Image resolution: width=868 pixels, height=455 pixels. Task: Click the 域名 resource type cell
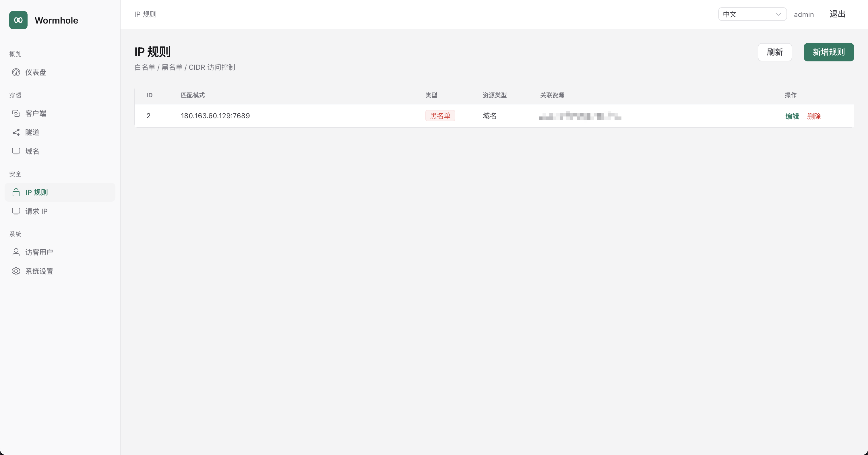[x=490, y=116]
